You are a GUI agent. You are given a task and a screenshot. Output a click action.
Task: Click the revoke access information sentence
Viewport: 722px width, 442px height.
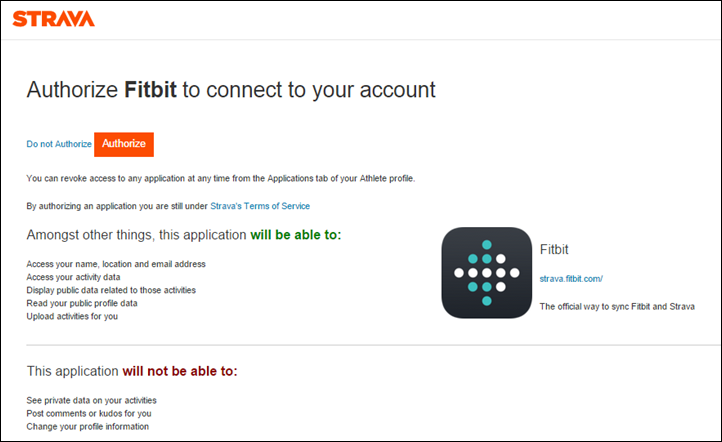pos(221,179)
